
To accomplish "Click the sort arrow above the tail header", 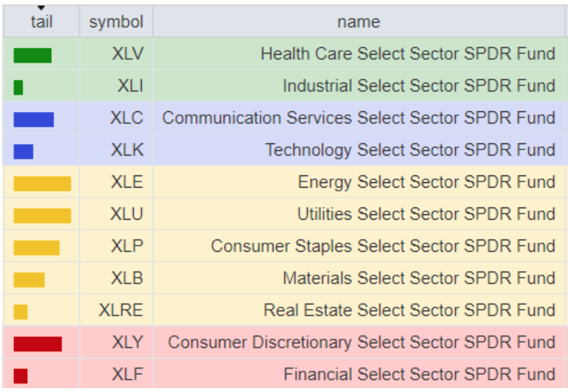I will (41, 8).
